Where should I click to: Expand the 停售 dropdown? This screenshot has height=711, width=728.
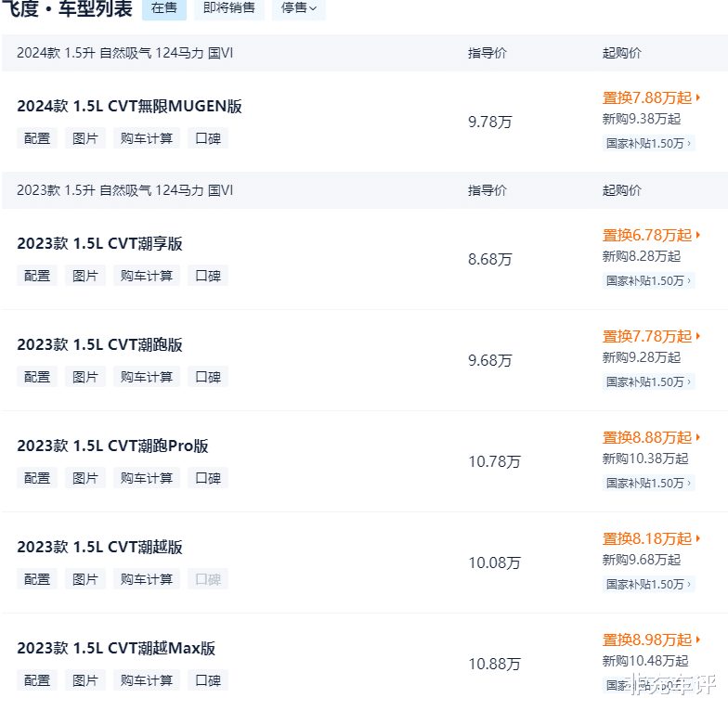click(x=298, y=8)
